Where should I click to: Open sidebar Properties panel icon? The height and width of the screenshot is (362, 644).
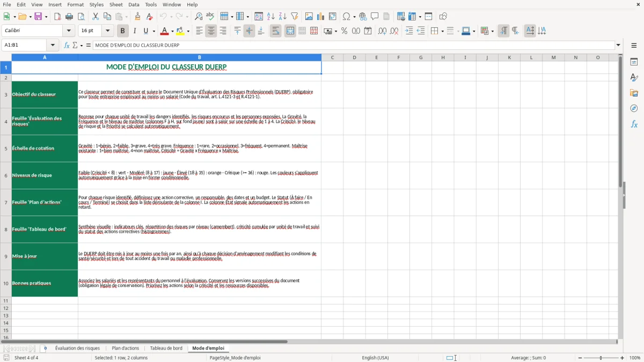634,62
